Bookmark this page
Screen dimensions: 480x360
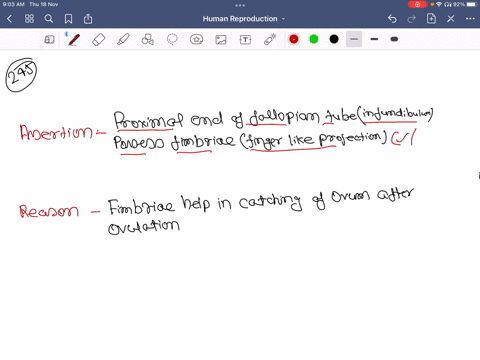pyautogui.click(x=68, y=19)
